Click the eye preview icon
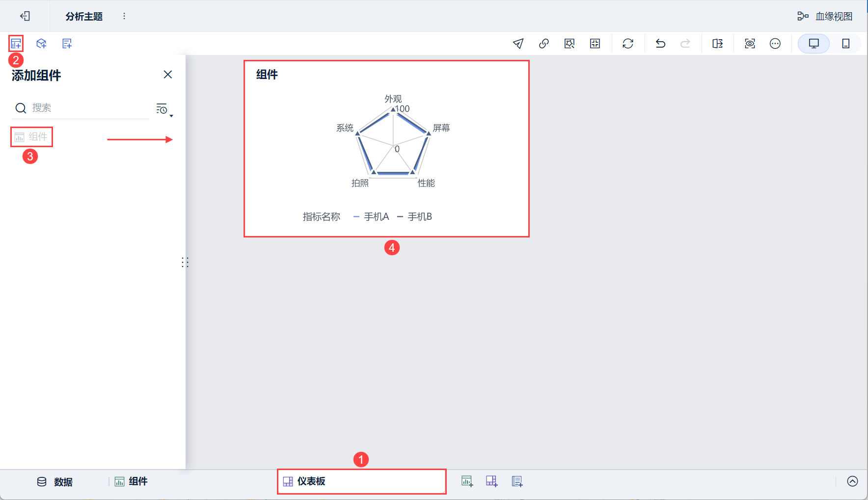 pyautogui.click(x=750, y=44)
